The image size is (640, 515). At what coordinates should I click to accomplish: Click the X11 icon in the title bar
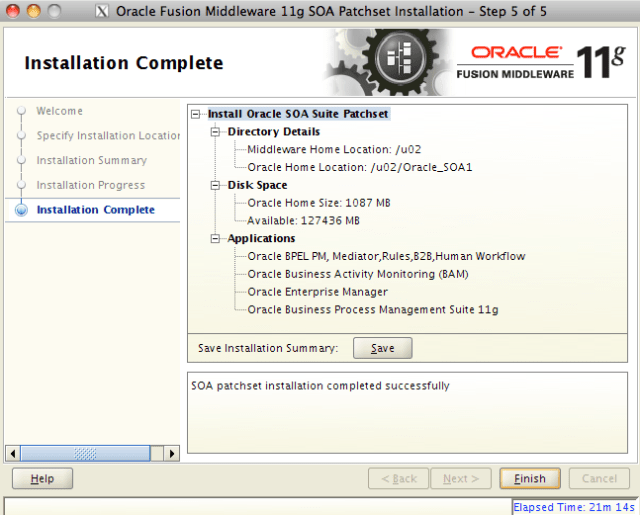[101, 11]
